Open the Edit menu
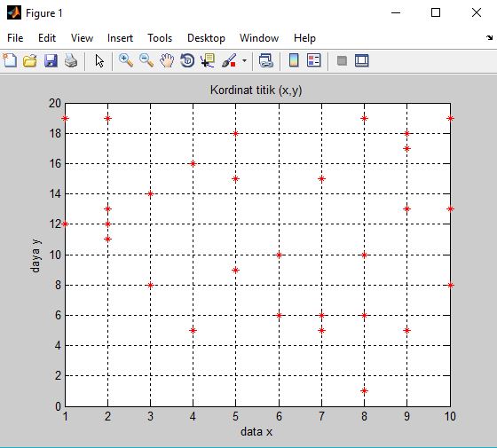The image size is (497, 448). 47,38
